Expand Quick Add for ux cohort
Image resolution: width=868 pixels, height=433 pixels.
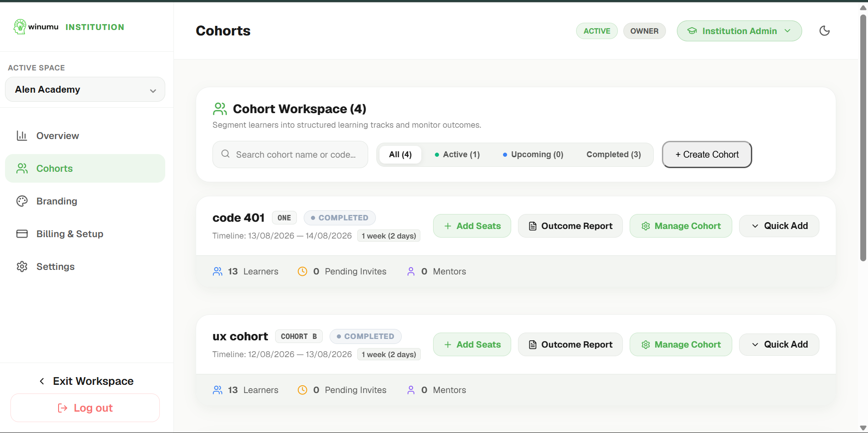[x=779, y=344]
